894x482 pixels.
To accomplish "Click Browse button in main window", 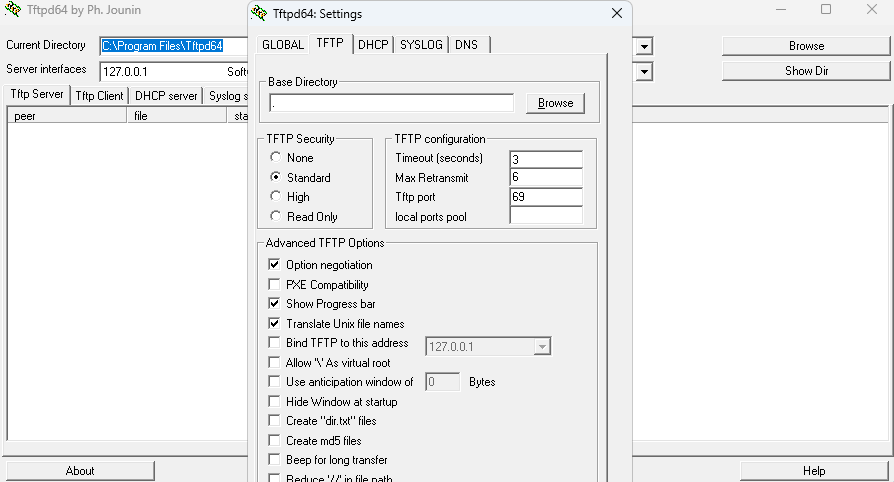I will (x=806, y=46).
